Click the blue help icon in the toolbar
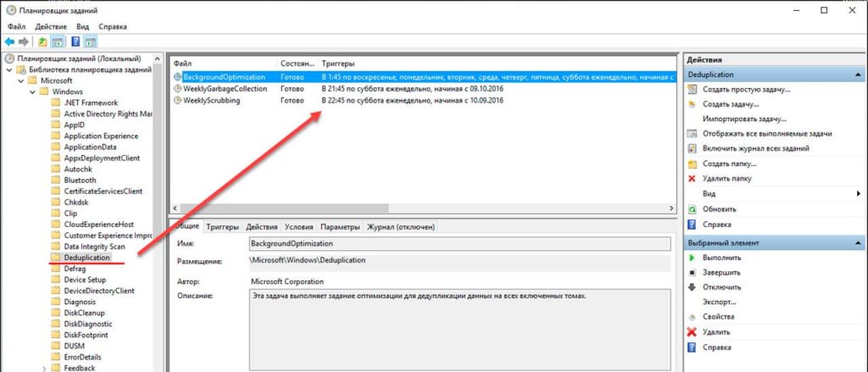Image resolution: width=868 pixels, height=372 pixels. (75, 41)
